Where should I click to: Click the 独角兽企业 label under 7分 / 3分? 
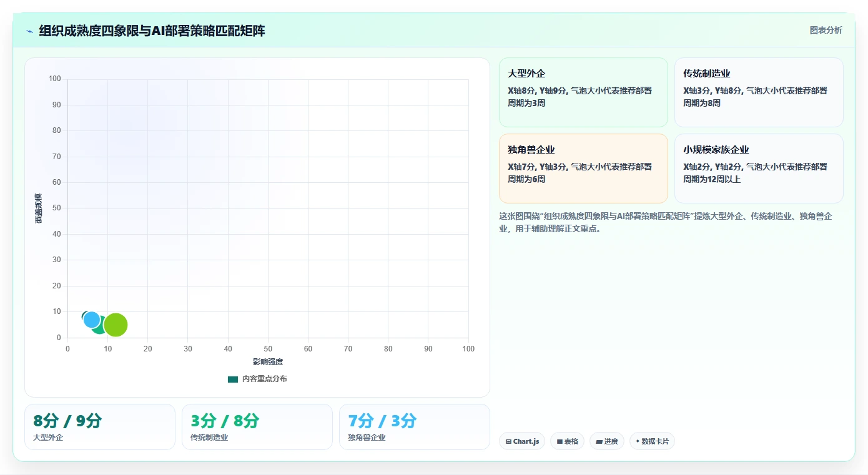tap(367, 438)
